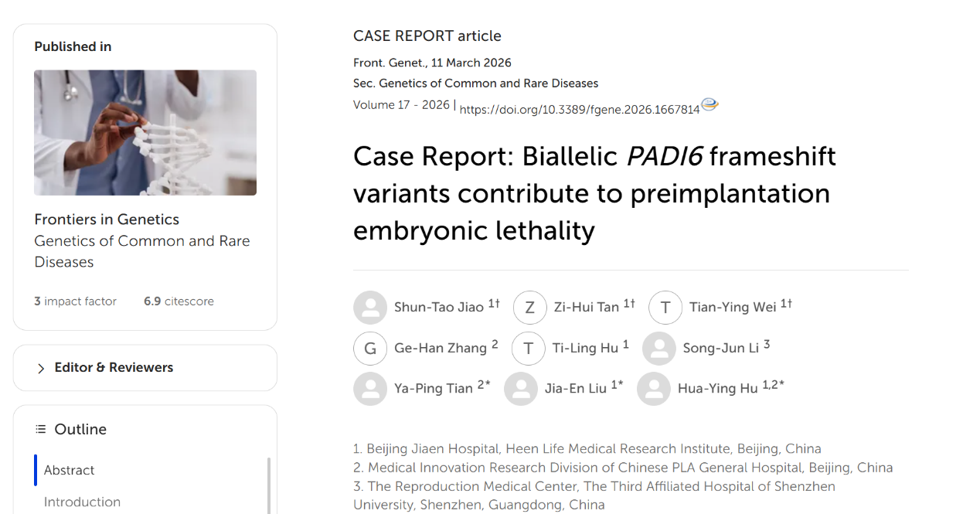Click Ya-Ping Tian's avatar icon

point(370,389)
